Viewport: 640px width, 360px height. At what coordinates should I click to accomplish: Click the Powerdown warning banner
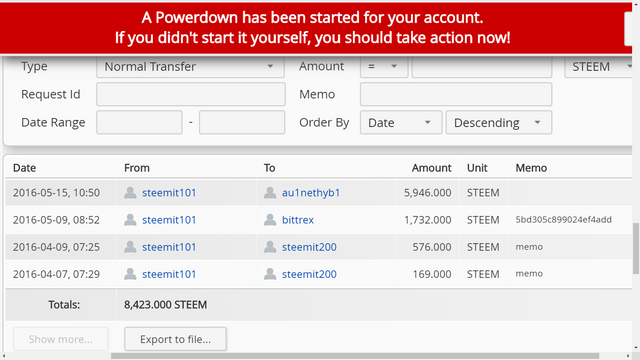pyautogui.click(x=316, y=28)
